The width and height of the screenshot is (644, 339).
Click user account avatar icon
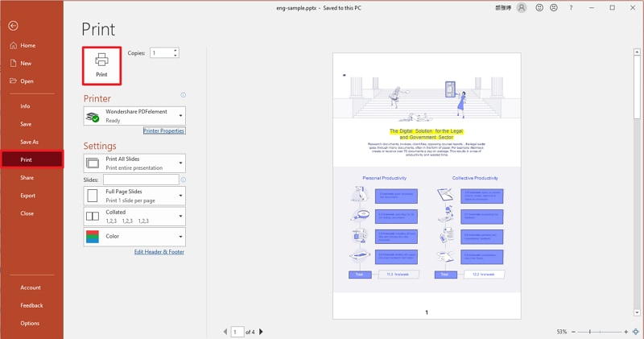point(522,7)
